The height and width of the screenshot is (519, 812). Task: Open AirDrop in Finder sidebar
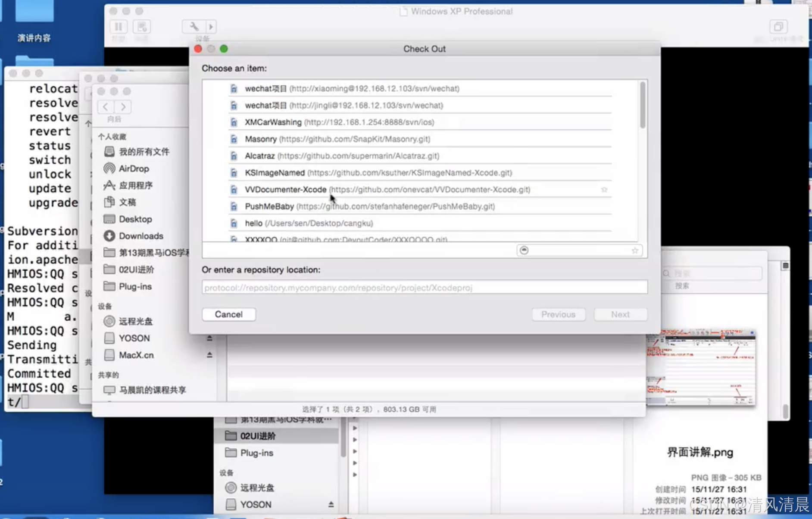(127, 169)
